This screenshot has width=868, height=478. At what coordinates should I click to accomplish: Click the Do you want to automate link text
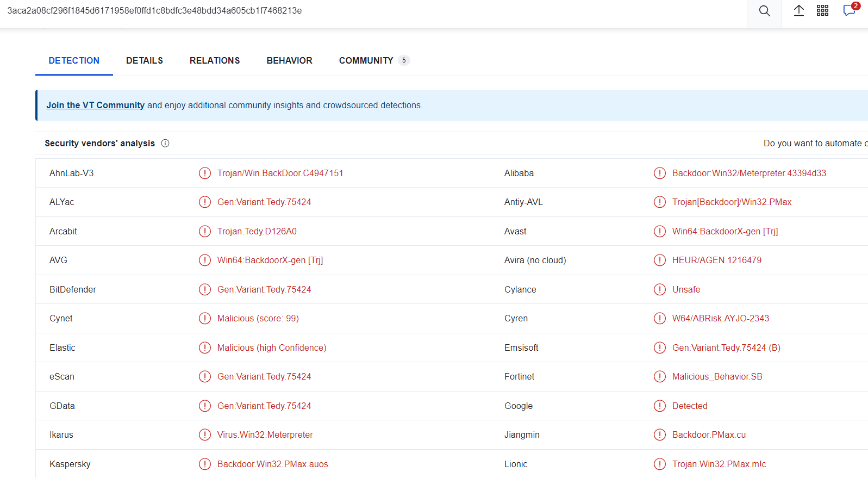[815, 143]
